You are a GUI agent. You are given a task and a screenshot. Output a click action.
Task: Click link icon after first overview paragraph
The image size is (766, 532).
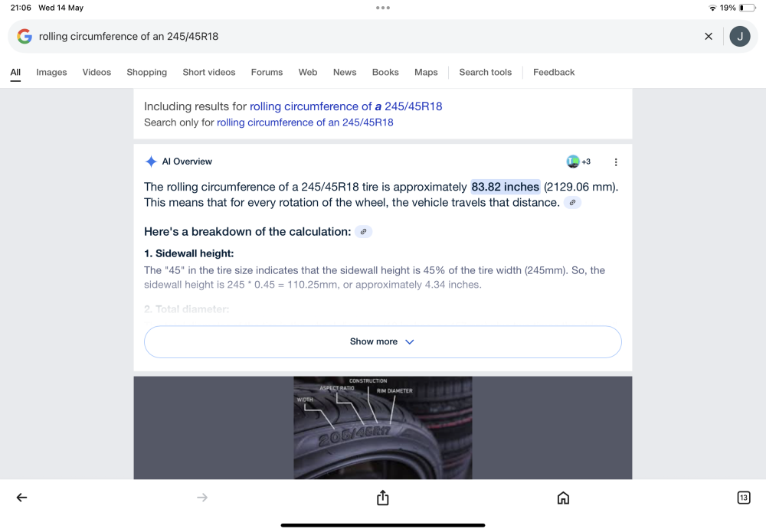(572, 203)
